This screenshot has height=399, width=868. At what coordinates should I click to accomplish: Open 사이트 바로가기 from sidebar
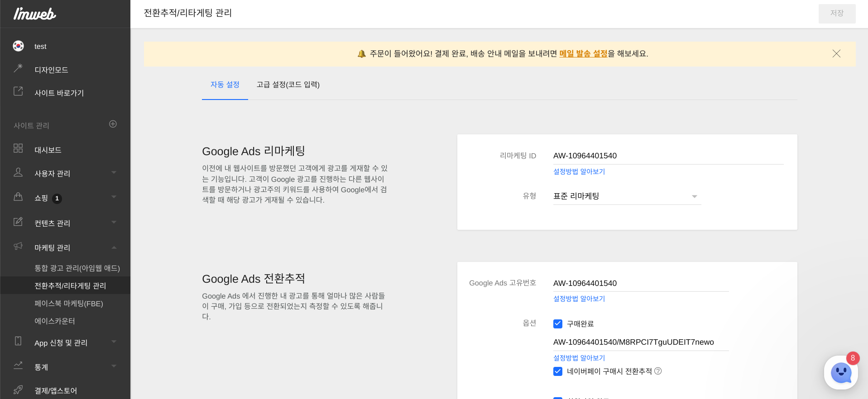(59, 93)
